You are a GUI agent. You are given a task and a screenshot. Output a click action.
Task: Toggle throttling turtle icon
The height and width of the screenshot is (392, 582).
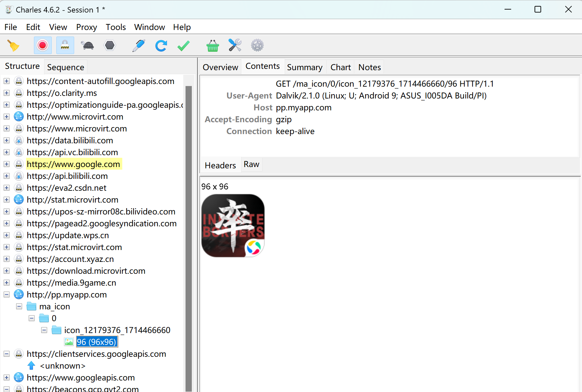88,45
